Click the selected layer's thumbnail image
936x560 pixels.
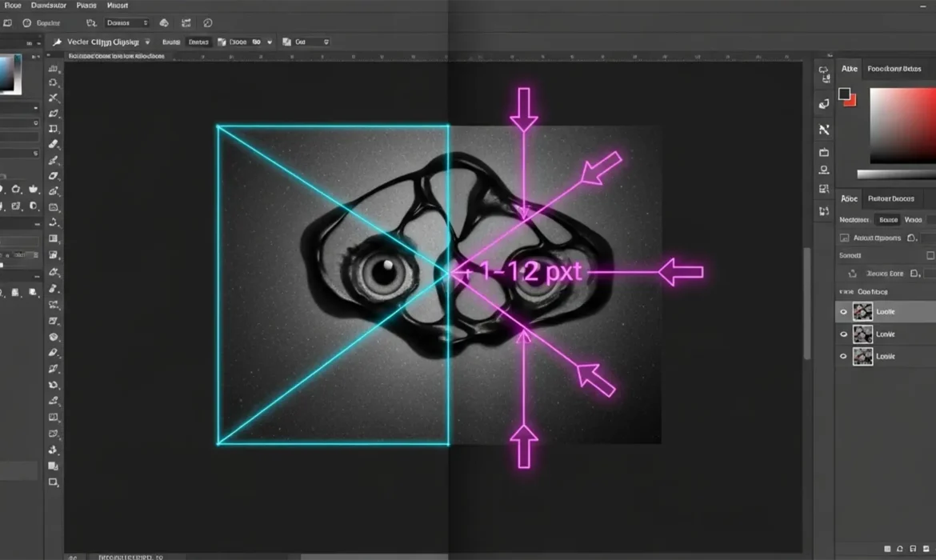[862, 311]
